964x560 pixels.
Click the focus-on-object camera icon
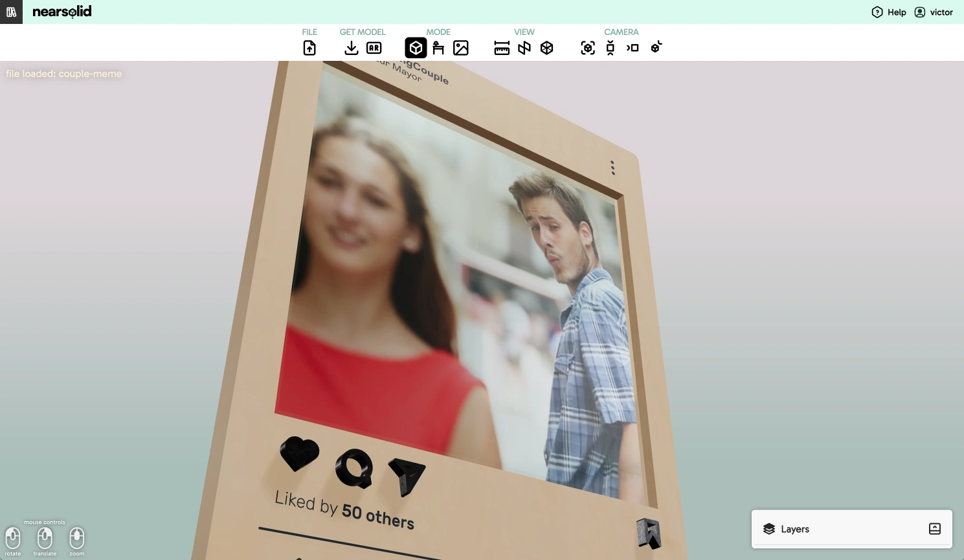point(588,48)
